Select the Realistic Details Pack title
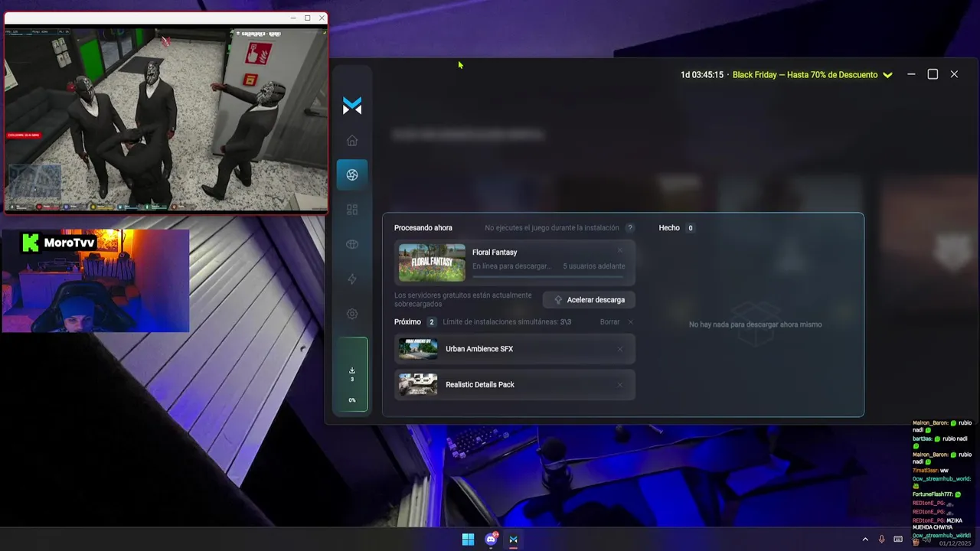The width and height of the screenshot is (980, 551). coord(480,385)
